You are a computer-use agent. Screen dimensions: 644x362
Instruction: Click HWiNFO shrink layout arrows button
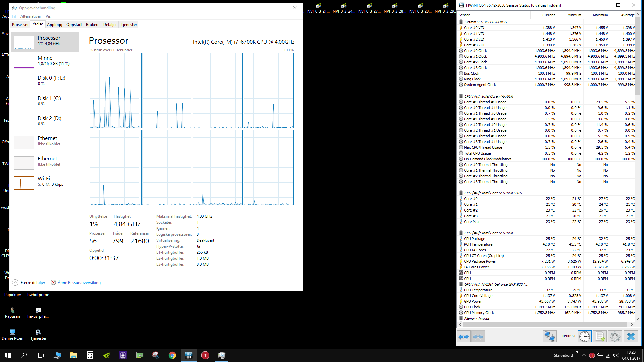478,336
